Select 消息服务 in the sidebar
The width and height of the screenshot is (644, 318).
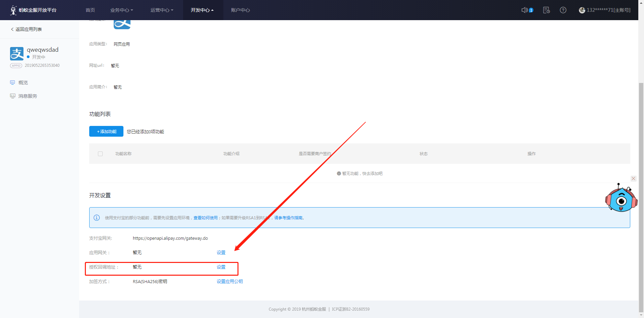click(28, 96)
